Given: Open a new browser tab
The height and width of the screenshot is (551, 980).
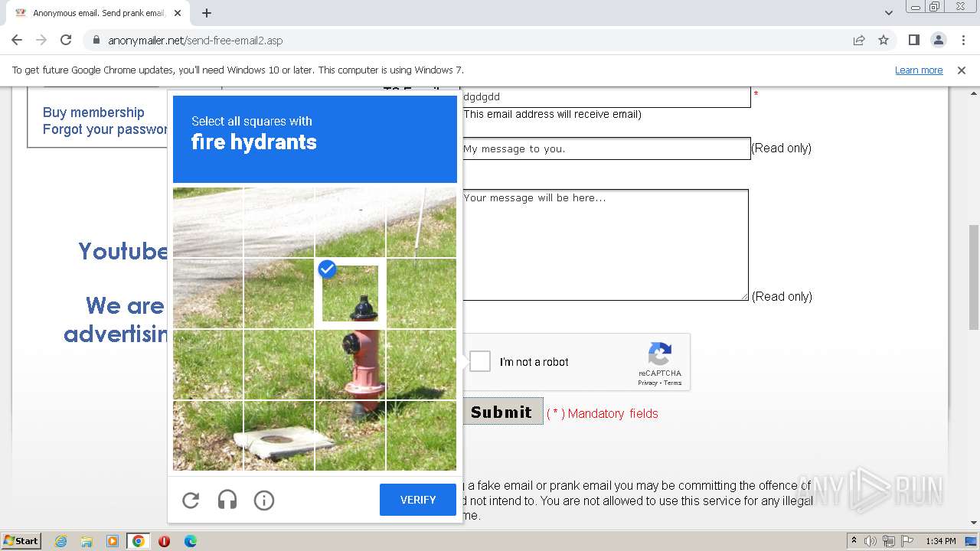Looking at the screenshot, I should tap(207, 13).
